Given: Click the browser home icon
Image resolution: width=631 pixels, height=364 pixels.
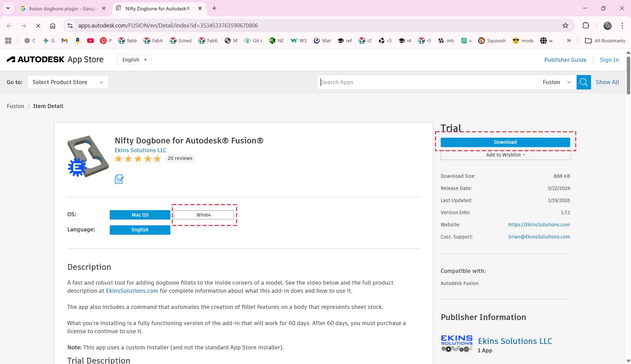Looking at the screenshot, I should click(x=53, y=25).
